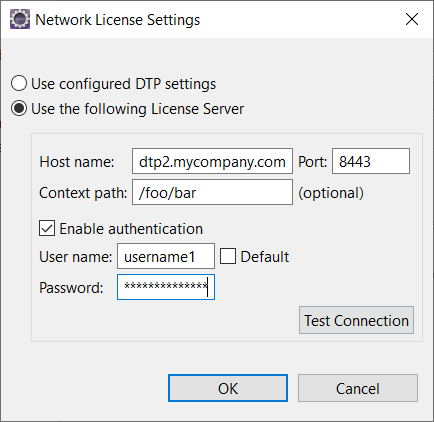Confirm settings with the OK button

228,388
